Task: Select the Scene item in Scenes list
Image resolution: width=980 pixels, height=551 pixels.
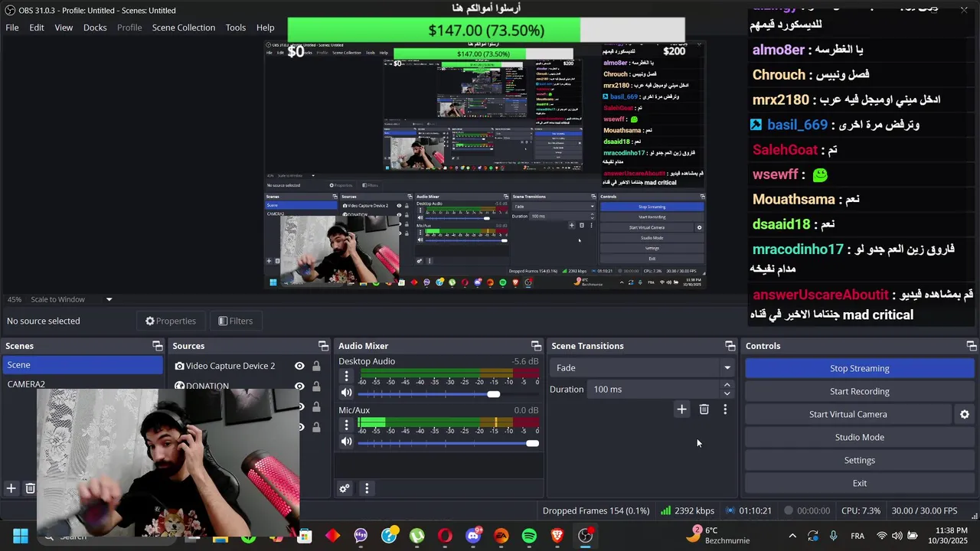Action: (x=83, y=365)
